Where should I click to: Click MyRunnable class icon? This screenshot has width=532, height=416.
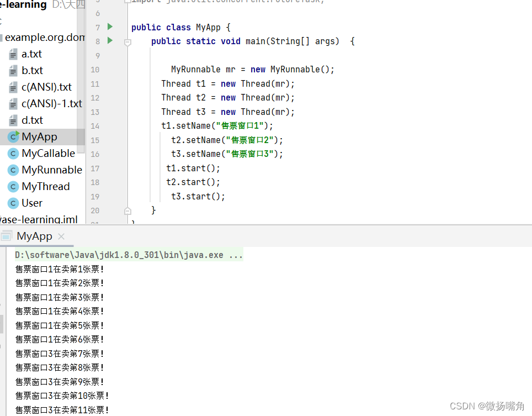click(13, 170)
